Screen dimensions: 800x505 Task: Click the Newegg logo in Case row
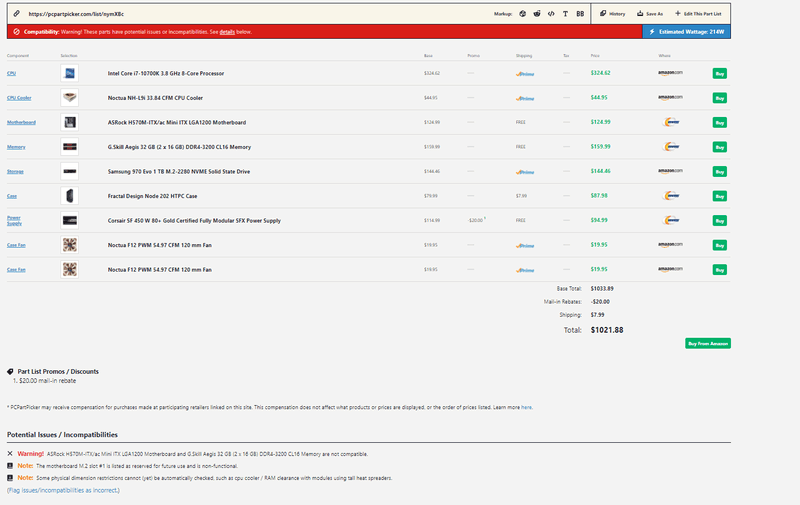(671, 195)
